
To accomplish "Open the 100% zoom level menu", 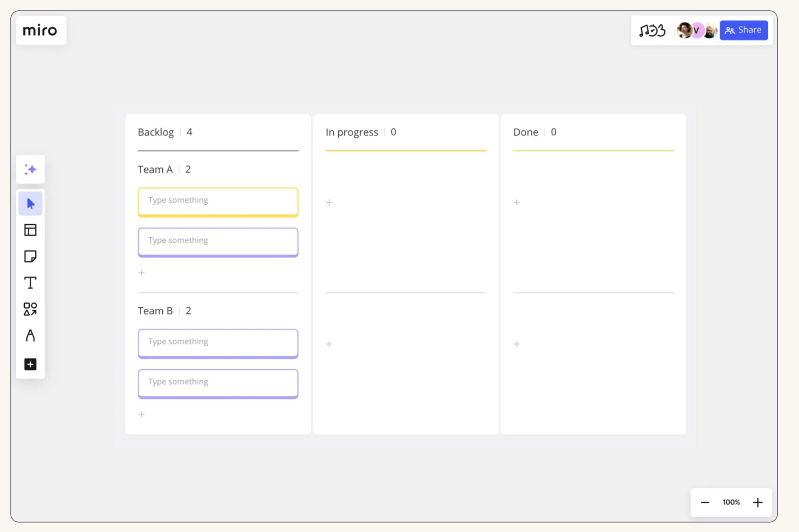I will pyautogui.click(x=731, y=502).
